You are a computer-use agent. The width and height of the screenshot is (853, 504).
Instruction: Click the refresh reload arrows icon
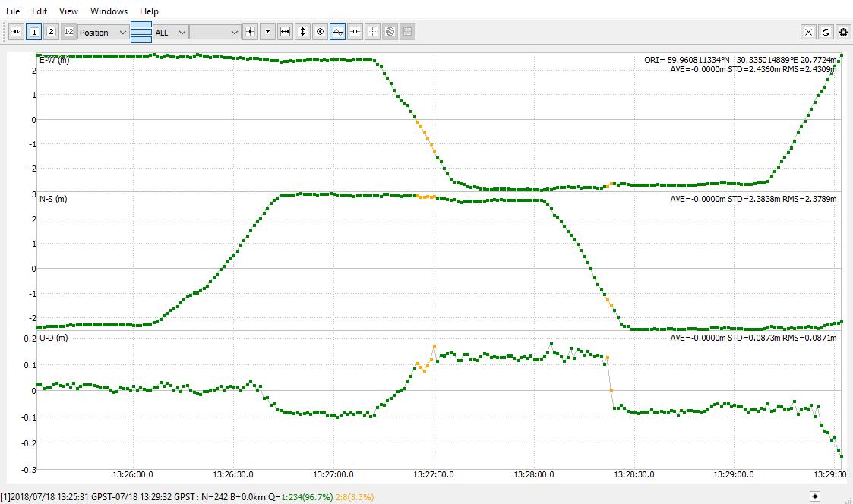point(826,32)
